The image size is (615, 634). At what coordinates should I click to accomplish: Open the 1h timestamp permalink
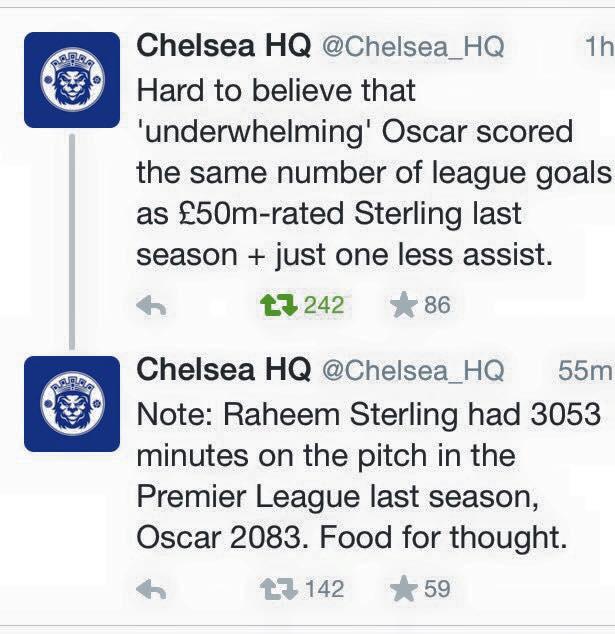tap(599, 46)
